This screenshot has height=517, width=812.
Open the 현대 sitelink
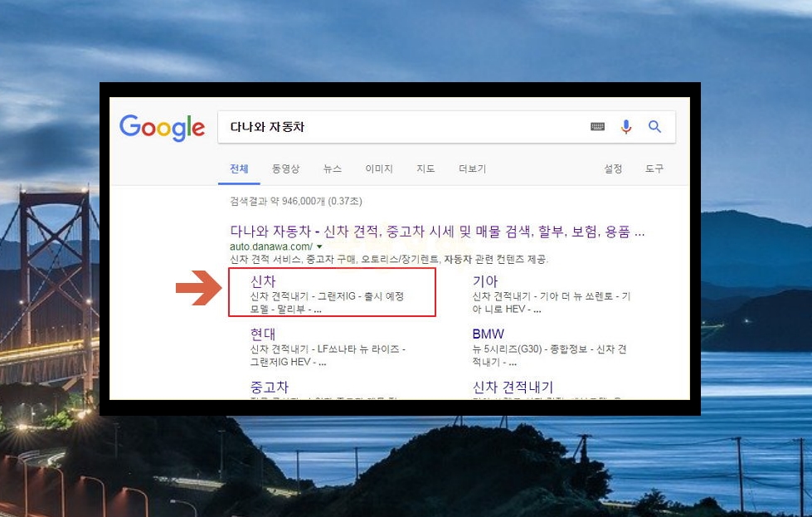263,334
